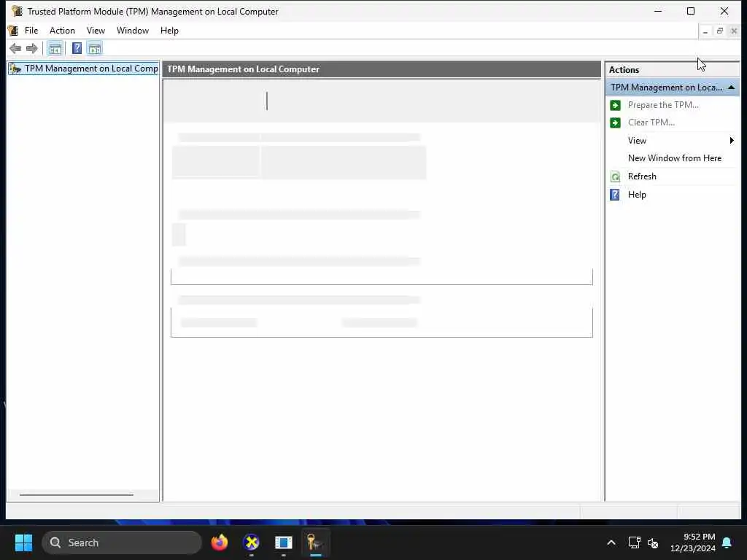This screenshot has height=560, width=747.
Task: Click the Forward arrow toolbar icon
Action: [32, 48]
